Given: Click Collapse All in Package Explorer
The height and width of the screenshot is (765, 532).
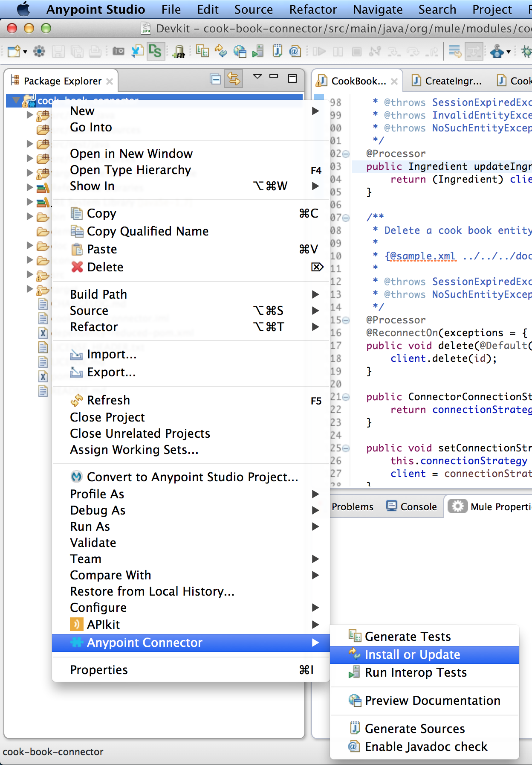Looking at the screenshot, I should tap(216, 79).
